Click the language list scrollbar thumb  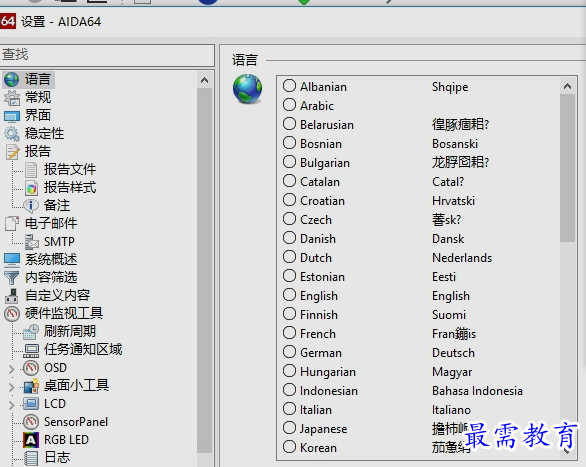pos(567,168)
